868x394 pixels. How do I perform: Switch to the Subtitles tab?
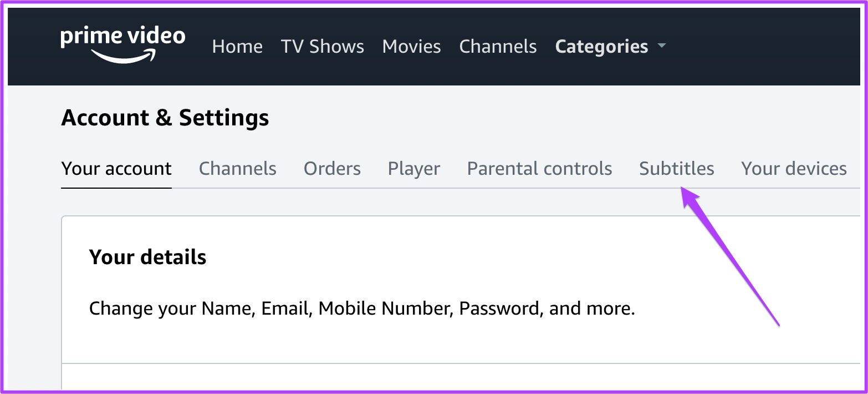click(676, 168)
